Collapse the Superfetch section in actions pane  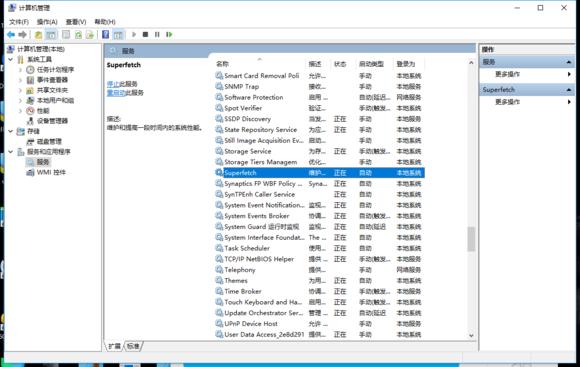[569, 90]
